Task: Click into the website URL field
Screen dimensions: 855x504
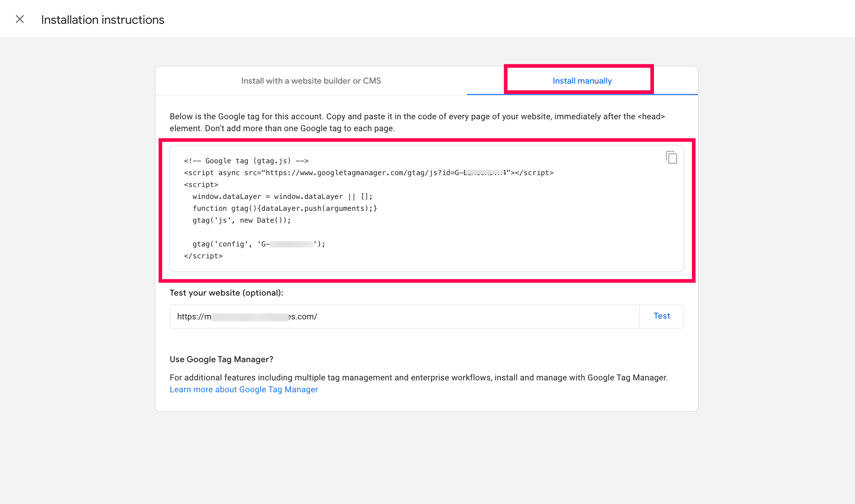Action: point(404,317)
